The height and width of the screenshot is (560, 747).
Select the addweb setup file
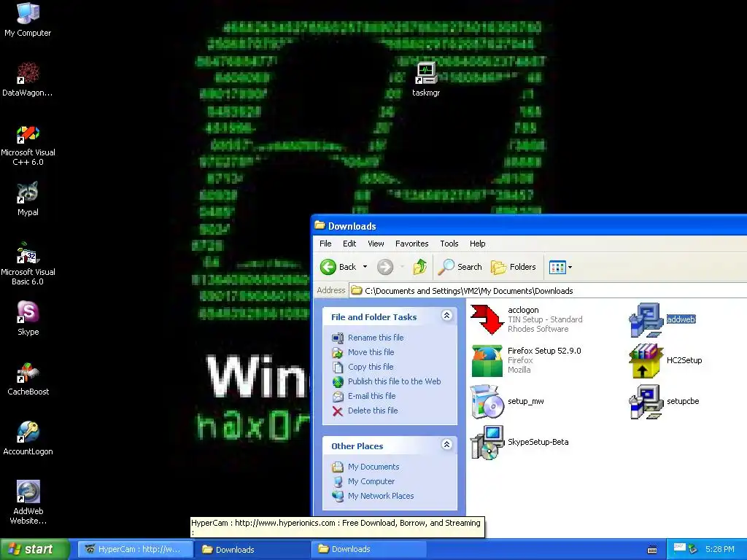pos(662,319)
